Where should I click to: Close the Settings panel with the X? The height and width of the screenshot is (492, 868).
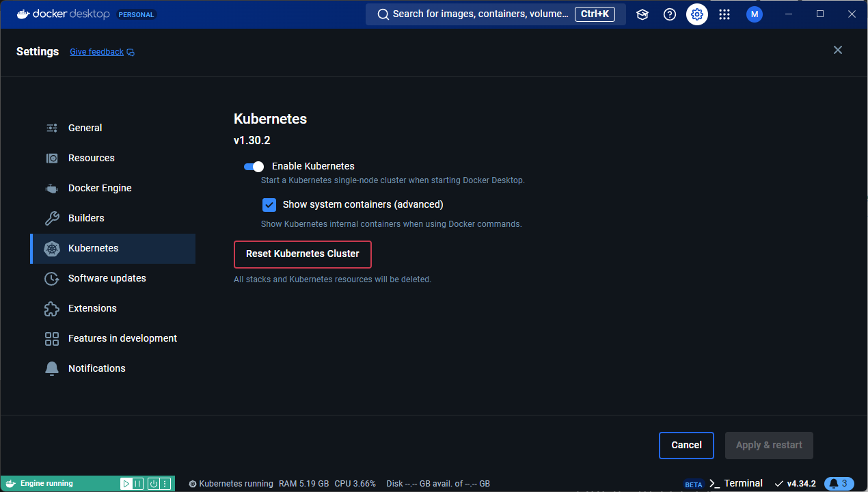point(838,50)
